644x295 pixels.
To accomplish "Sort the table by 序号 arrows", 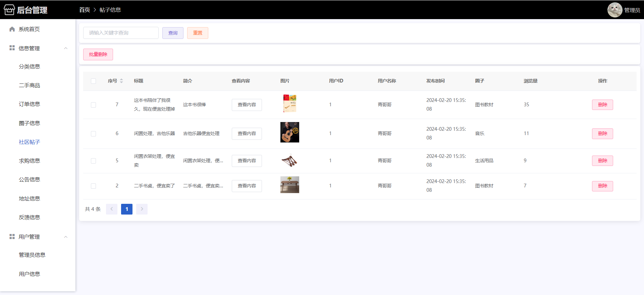I will (x=121, y=81).
